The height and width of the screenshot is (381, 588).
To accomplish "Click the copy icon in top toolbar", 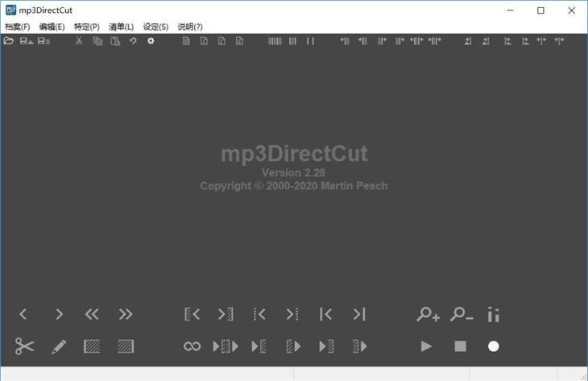I will coord(97,41).
